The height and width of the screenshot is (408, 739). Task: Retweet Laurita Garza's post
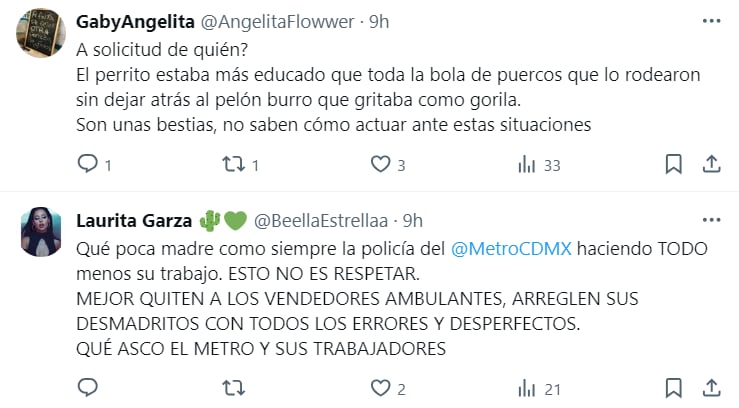[234, 388]
